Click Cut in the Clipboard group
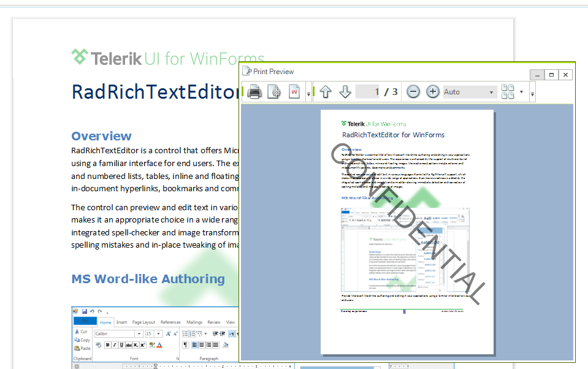588x369 pixels. (x=81, y=332)
